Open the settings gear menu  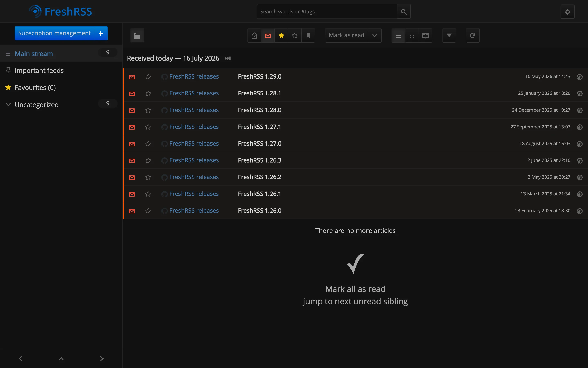(567, 12)
